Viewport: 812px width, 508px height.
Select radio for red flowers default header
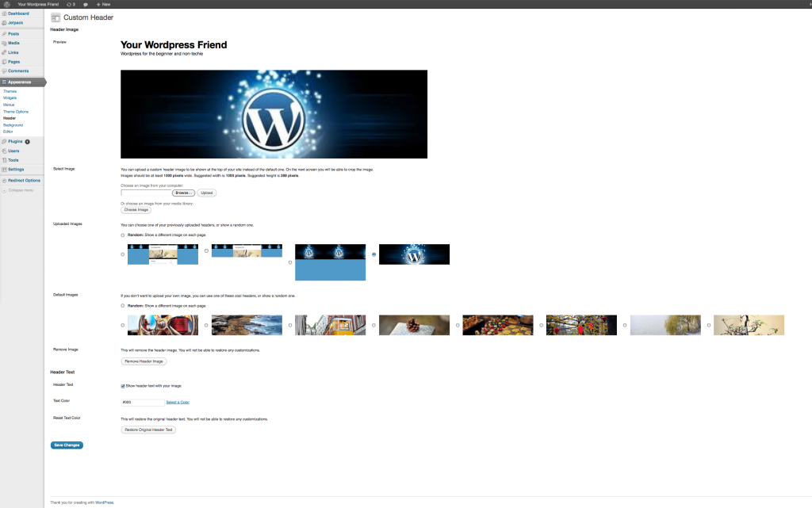tap(541, 326)
